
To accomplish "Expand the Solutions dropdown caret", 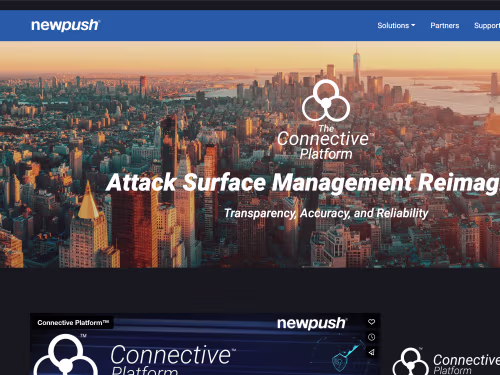I will coord(413,25).
